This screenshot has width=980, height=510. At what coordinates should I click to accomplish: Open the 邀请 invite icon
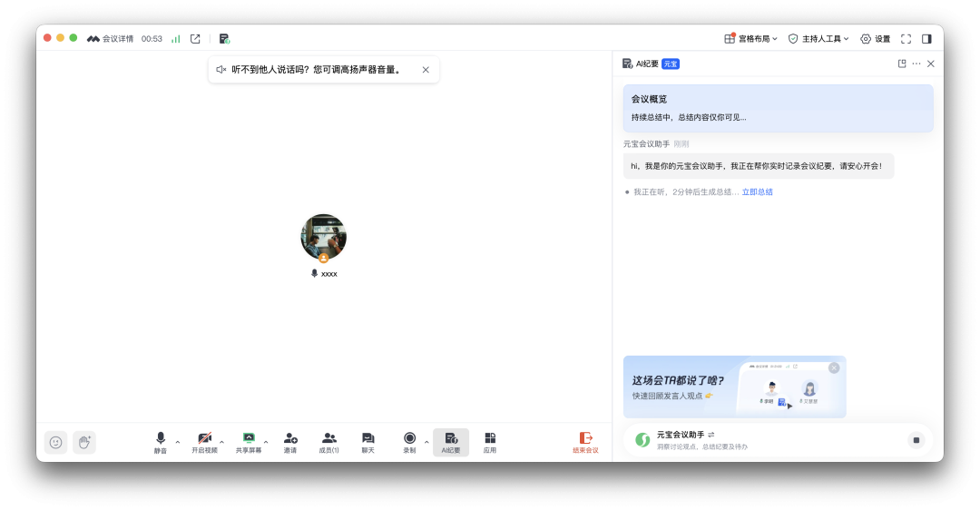click(290, 441)
